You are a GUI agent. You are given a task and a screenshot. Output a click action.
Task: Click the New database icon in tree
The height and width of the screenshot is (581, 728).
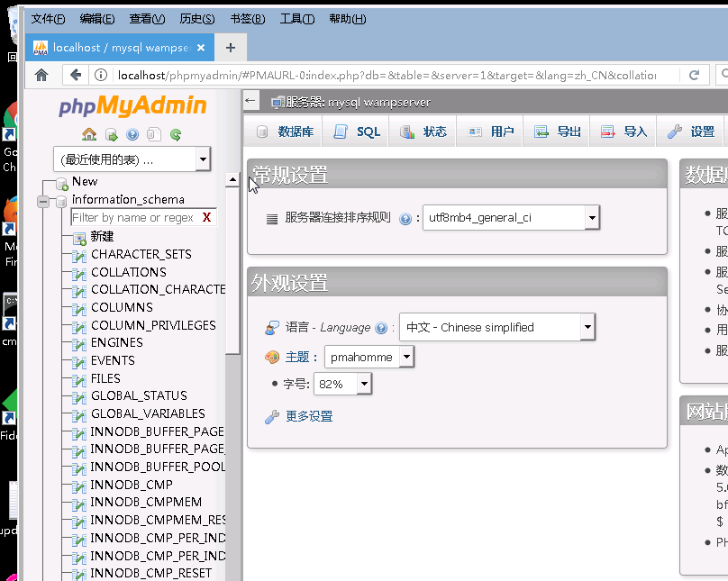point(62,184)
